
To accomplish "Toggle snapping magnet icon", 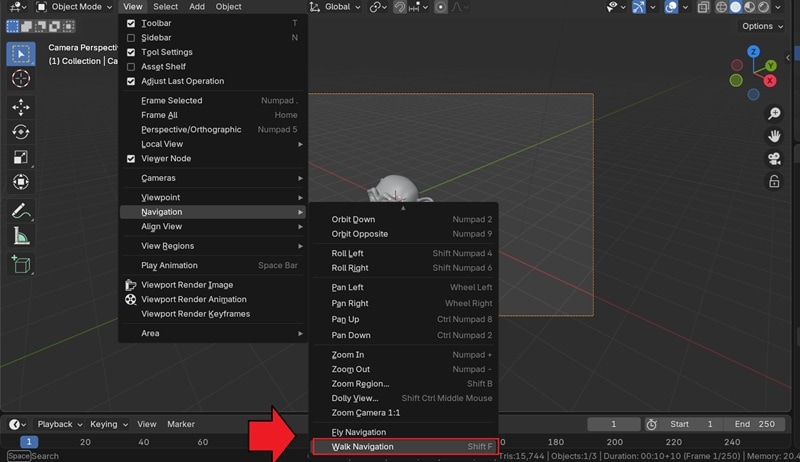I will click(399, 7).
